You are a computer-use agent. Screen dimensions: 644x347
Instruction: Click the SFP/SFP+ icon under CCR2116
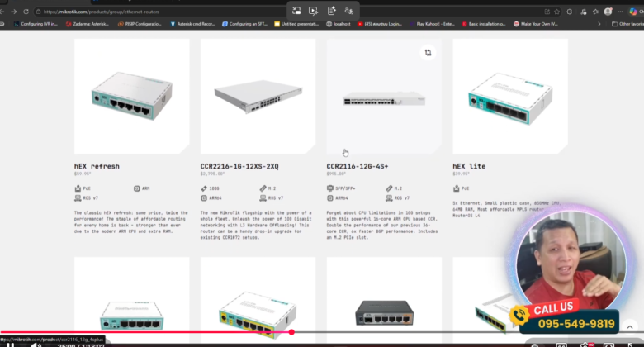click(x=329, y=188)
